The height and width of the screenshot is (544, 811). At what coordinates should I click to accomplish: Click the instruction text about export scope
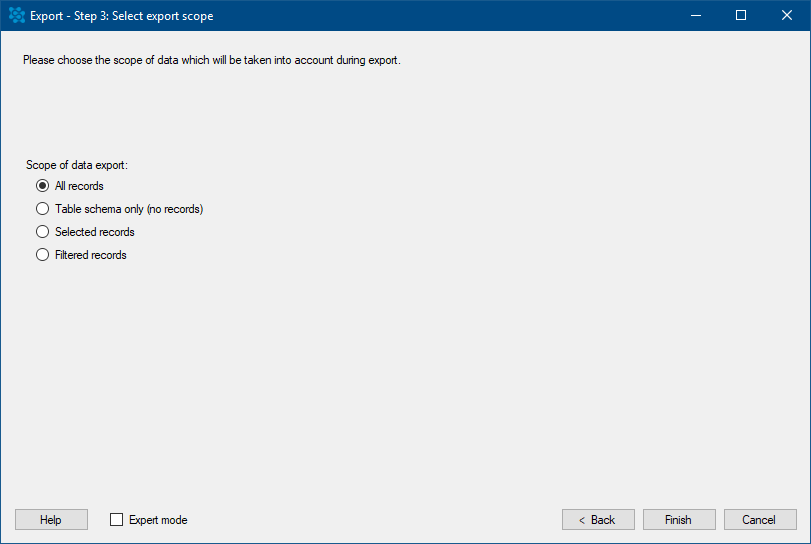212,60
